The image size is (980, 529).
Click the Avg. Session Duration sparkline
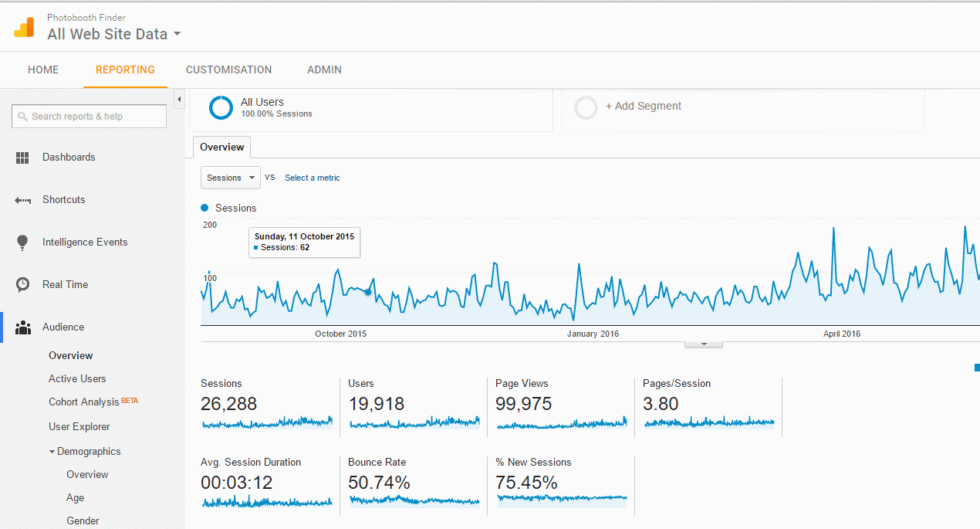tap(267, 501)
